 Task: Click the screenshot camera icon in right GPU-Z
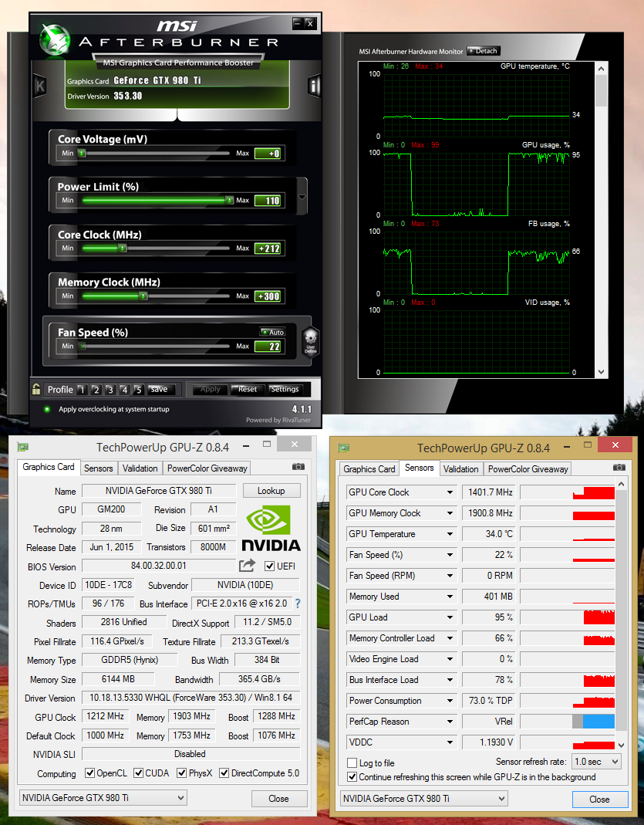point(619,467)
